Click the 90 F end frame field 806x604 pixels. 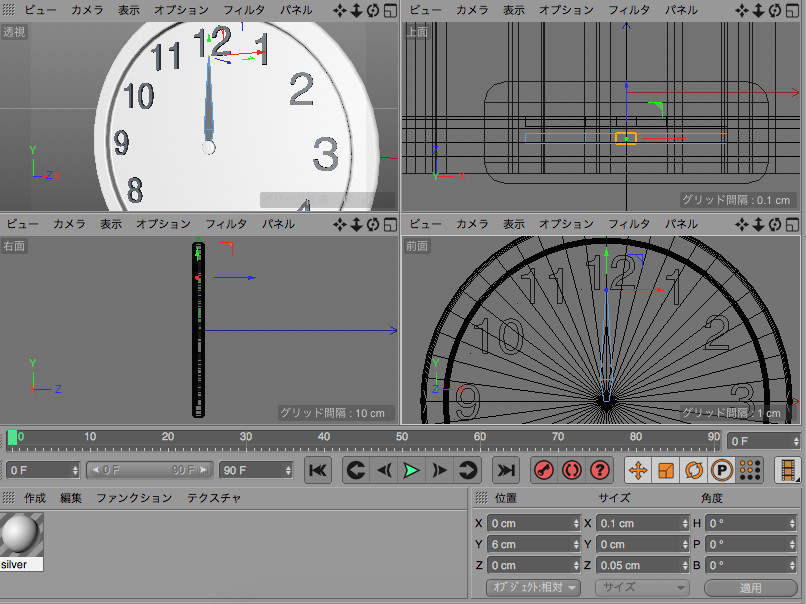point(256,470)
